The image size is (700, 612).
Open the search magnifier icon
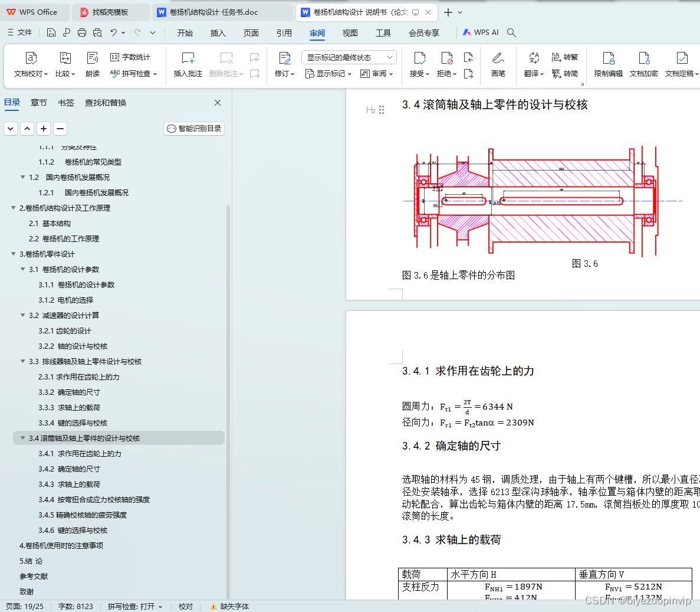click(x=512, y=32)
